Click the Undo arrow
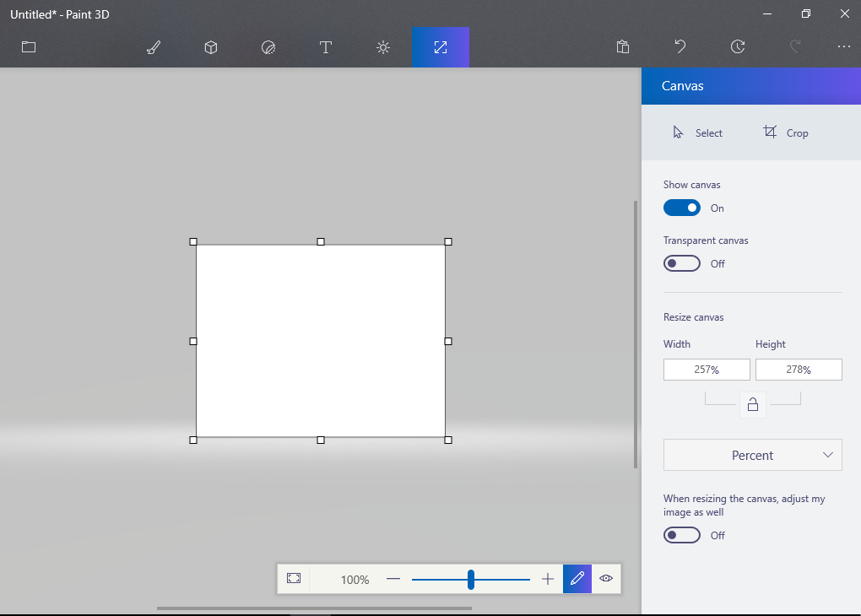This screenshot has width=861, height=616. (680, 46)
